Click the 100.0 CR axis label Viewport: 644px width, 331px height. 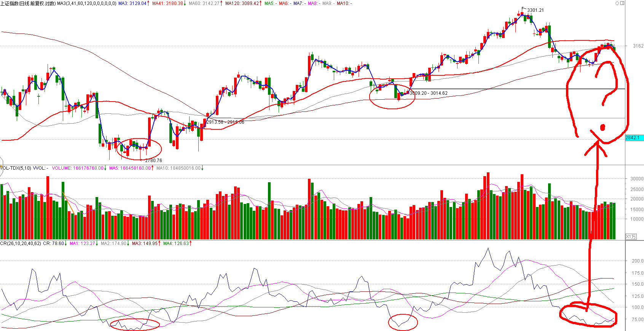tap(638, 307)
